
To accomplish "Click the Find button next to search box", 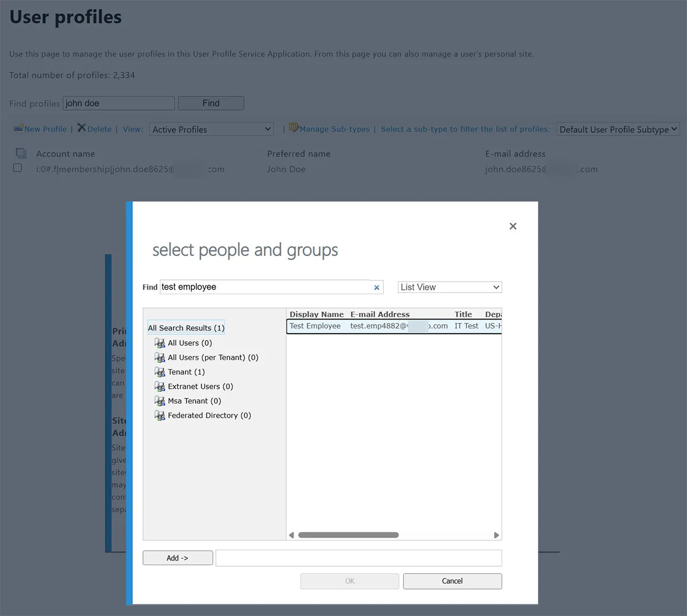I will [x=211, y=103].
